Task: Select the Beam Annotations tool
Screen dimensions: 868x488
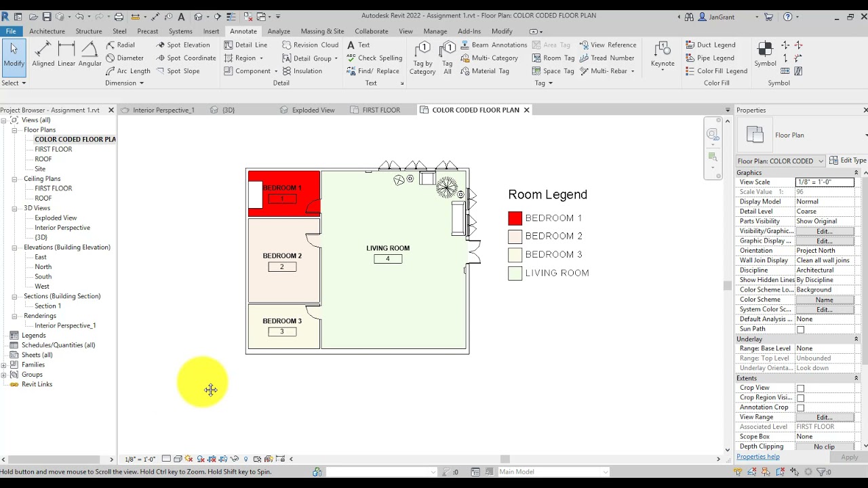Action: point(493,45)
